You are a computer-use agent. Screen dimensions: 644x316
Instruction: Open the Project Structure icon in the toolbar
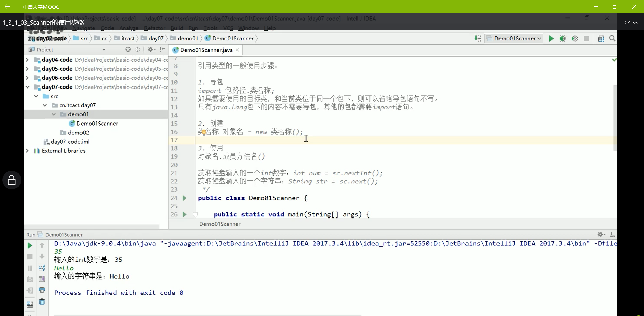point(601,39)
